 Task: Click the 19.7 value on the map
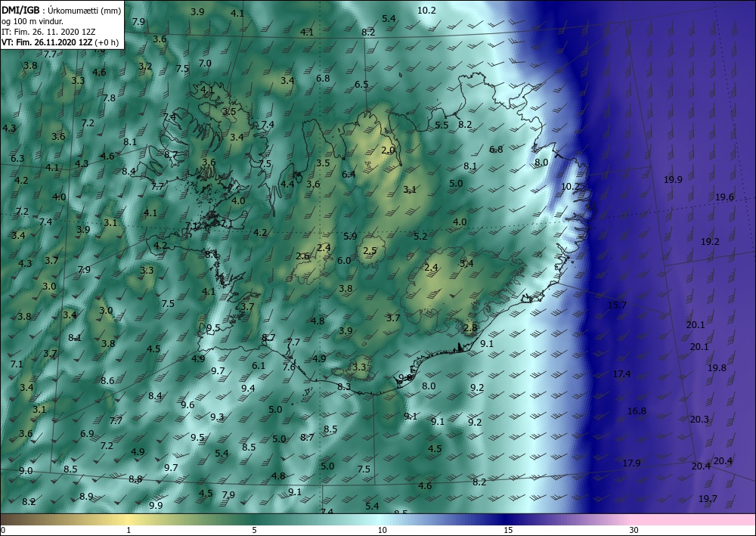pos(708,499)
